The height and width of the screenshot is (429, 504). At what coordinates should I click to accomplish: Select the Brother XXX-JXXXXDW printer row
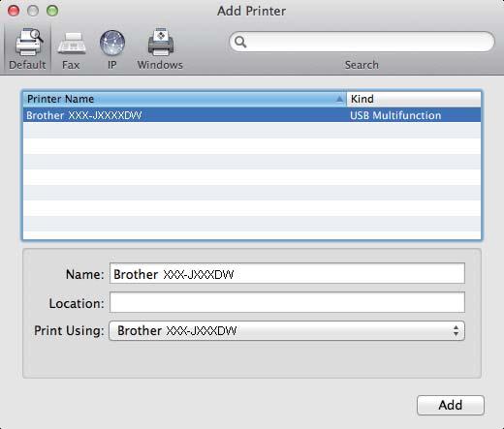(x=252, y=115)
